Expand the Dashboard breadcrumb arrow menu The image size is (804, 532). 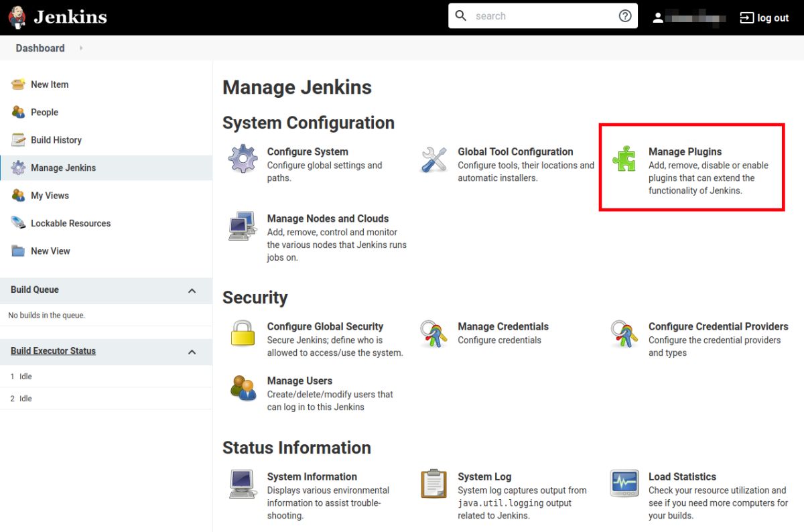click(x=81, y=48)
